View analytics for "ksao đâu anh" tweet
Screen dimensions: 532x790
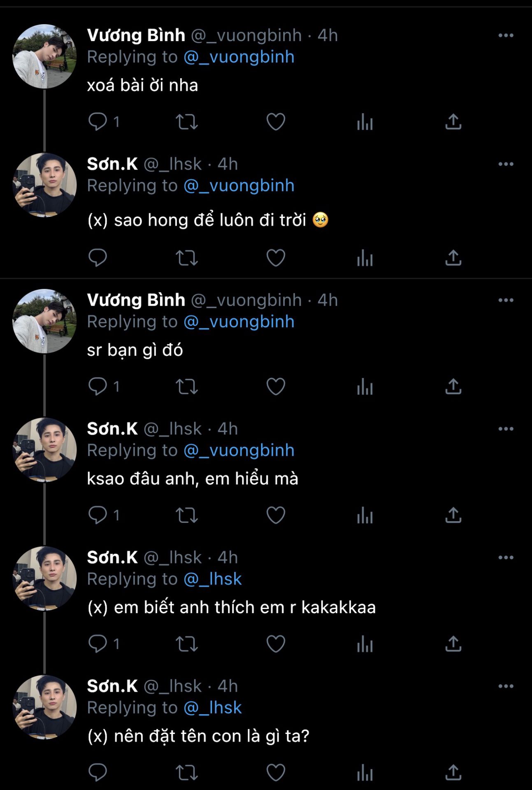(365, 515)
